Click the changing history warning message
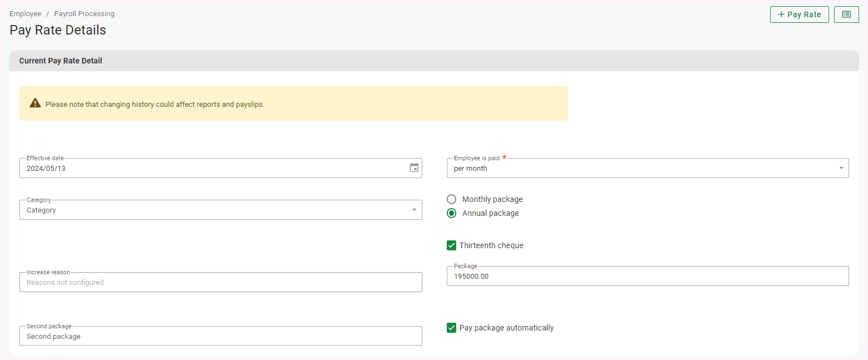This screenshot has height=360, width=868. pyautogui.click(x=154, y=104)
